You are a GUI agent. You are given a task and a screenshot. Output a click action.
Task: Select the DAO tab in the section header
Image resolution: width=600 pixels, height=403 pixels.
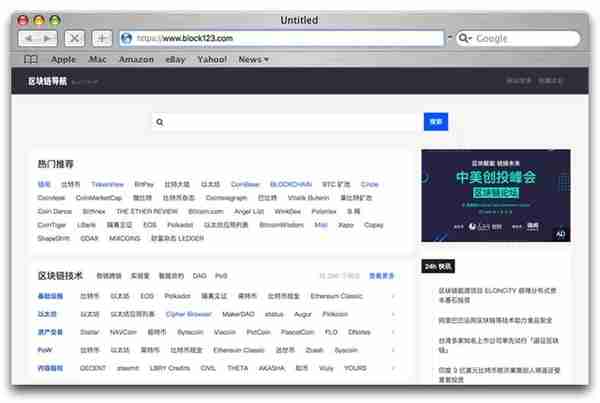[x=199, y=276]
